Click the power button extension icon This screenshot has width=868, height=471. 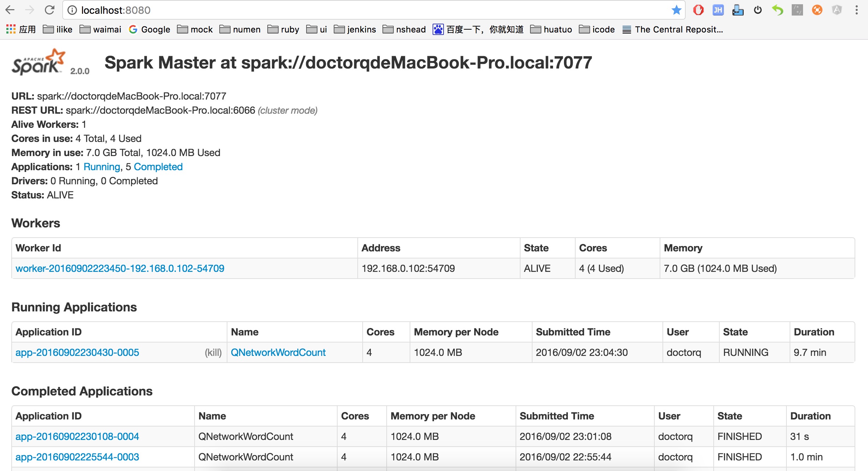tap(757, 10)
